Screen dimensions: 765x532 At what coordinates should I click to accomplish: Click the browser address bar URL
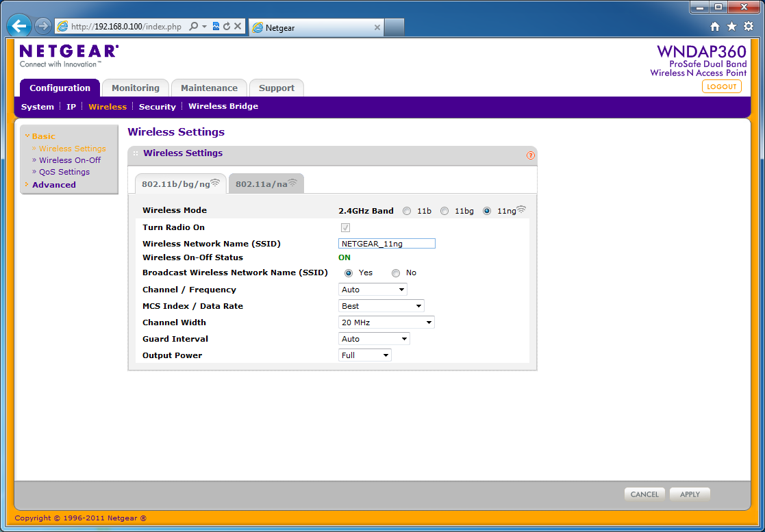coord(126,27)
